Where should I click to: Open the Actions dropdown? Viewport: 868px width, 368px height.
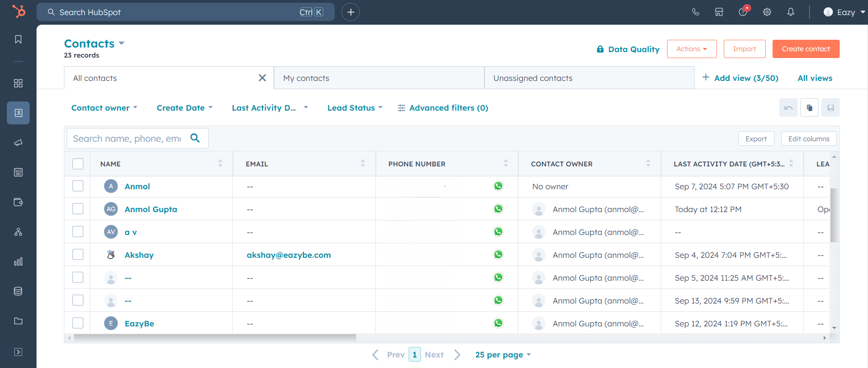point(692,49)
